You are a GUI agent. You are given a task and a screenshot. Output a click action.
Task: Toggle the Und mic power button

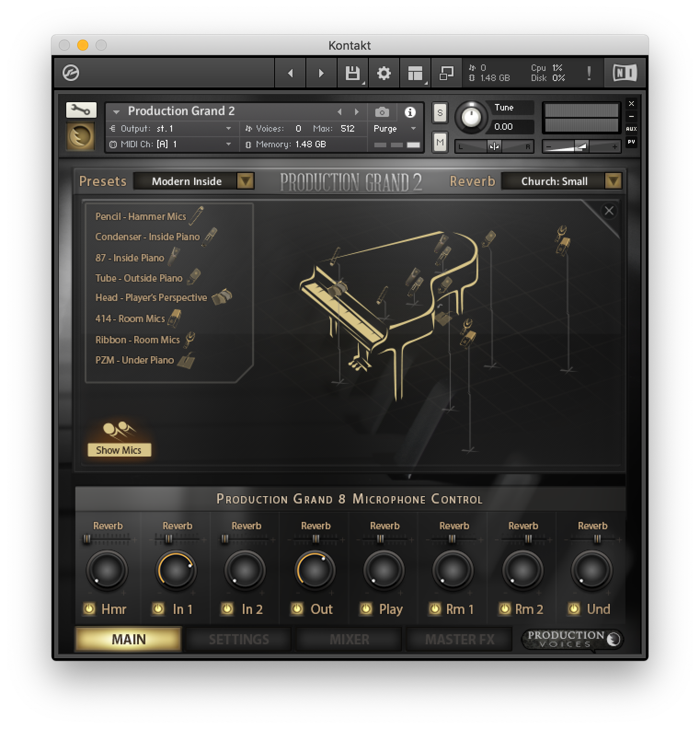tap(574, 609)
